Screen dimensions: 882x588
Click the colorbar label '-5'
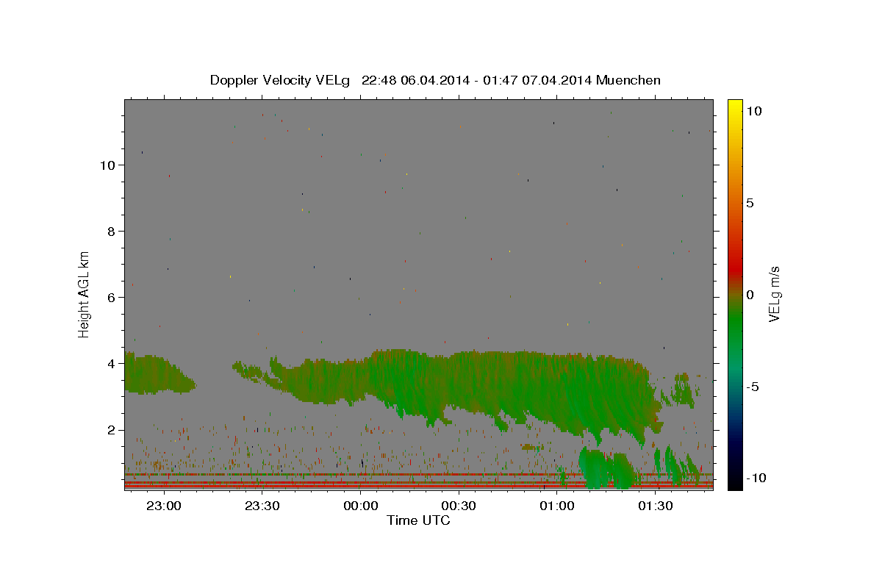(753, 386)
